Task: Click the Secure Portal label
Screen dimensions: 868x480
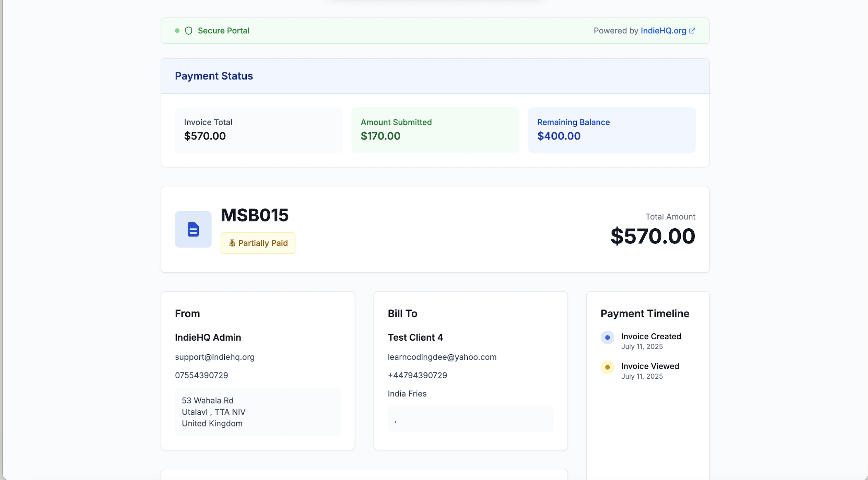Action: [223, 31]
